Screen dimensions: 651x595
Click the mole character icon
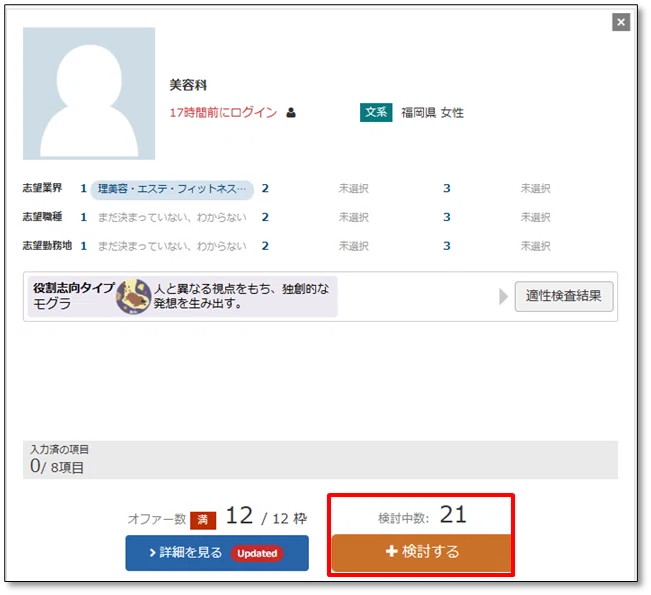tap(133, 296)
